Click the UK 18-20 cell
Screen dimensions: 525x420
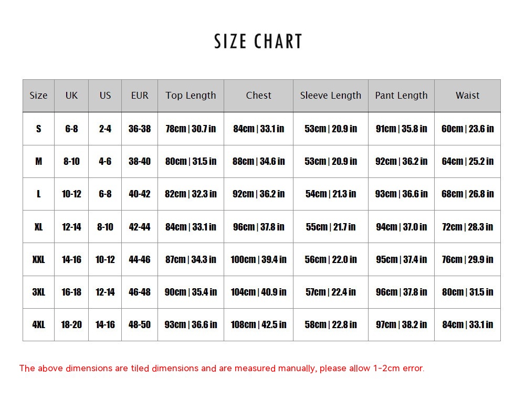click(71, 324)
